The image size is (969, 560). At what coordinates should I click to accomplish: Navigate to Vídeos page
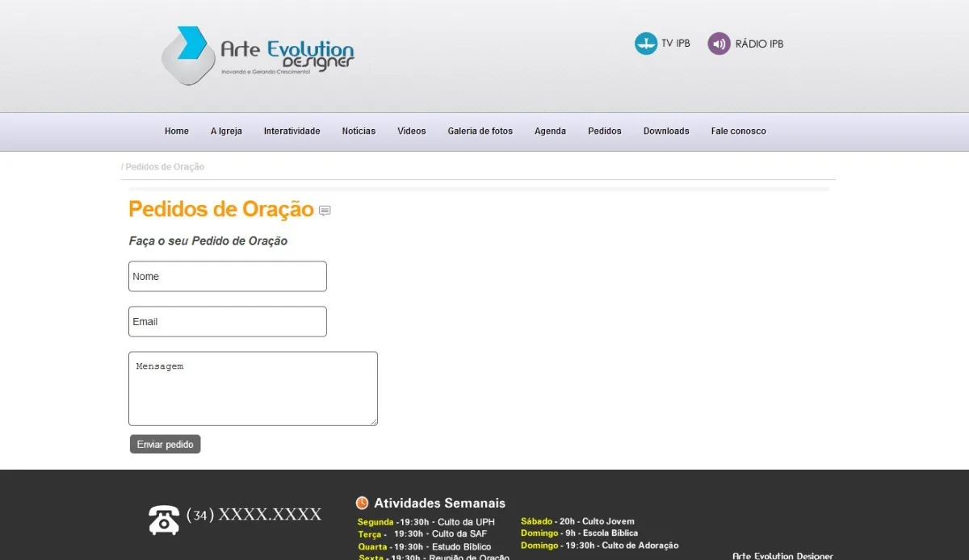[x=412, y=132]
